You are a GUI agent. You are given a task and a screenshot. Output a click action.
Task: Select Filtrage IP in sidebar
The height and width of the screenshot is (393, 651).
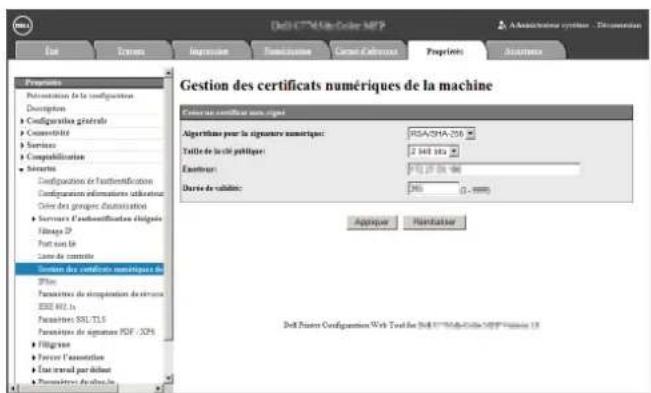point(55,231)
